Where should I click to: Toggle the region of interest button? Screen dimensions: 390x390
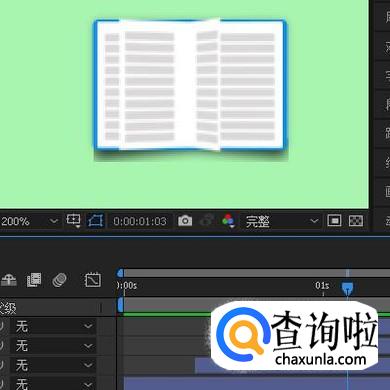coord(334,221)
